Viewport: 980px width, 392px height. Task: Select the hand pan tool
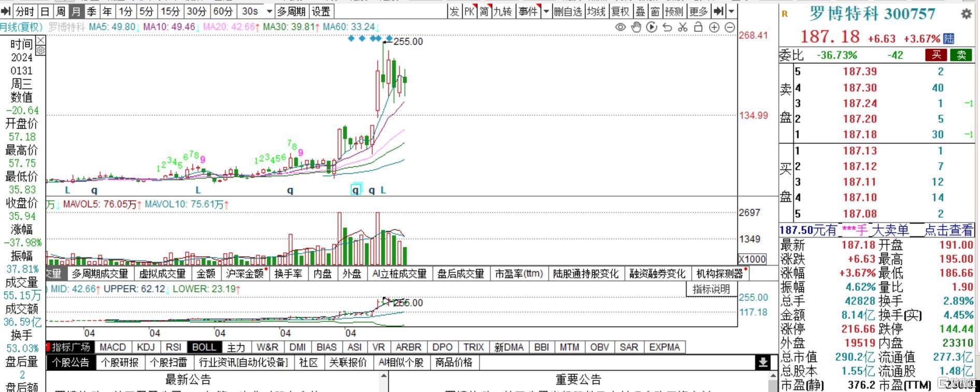click(636, 27)
